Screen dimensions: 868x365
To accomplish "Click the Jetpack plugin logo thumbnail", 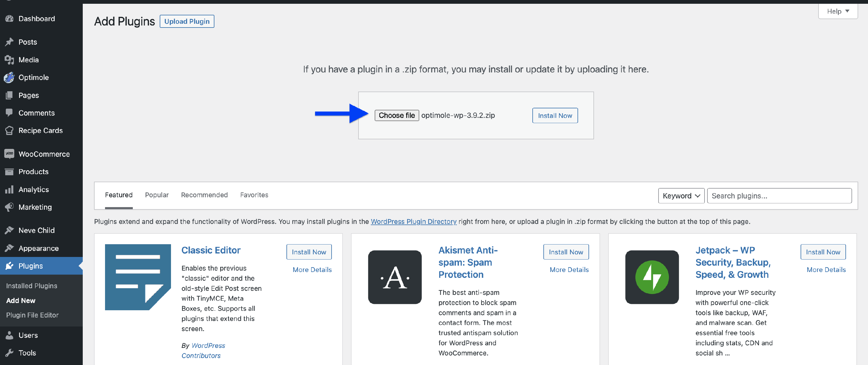I will tap(652, 277).
